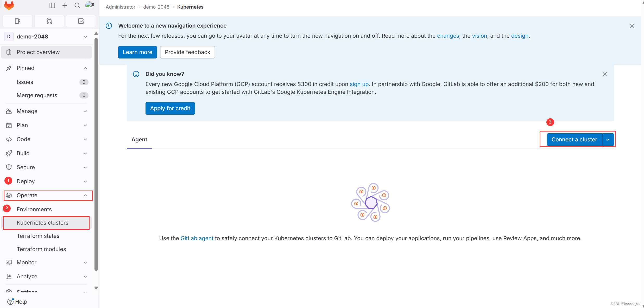Click the merge requests icon

click(49, 21)
